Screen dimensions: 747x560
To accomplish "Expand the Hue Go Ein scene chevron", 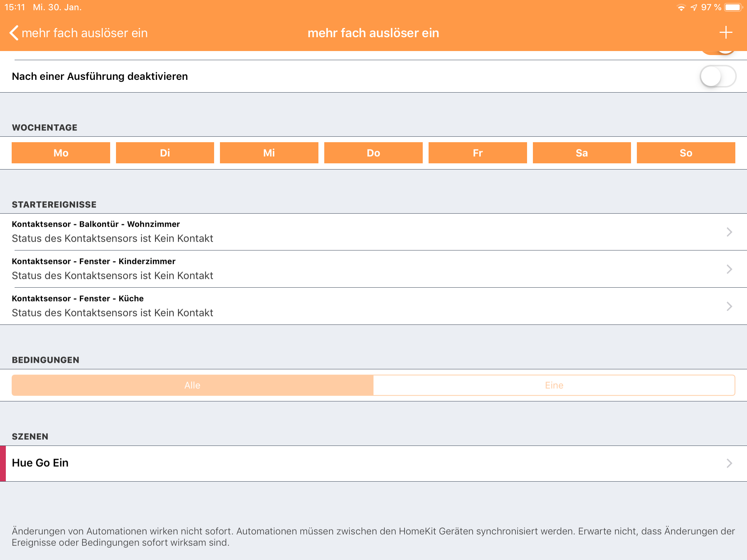I will pos(729,463).
